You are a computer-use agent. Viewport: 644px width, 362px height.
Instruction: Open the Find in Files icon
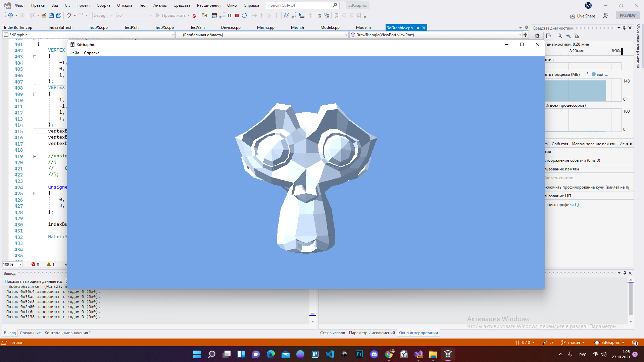[x=205, y=15]
